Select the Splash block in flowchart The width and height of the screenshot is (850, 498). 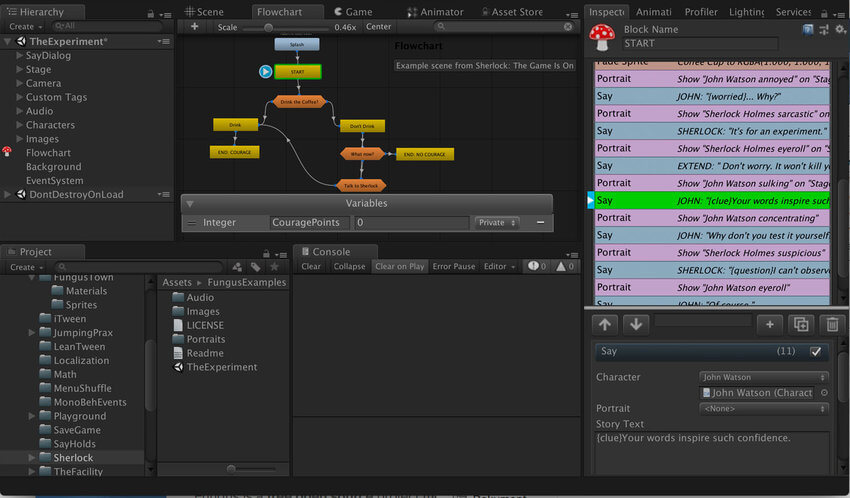pyautogui.click(x=297, y=44)
